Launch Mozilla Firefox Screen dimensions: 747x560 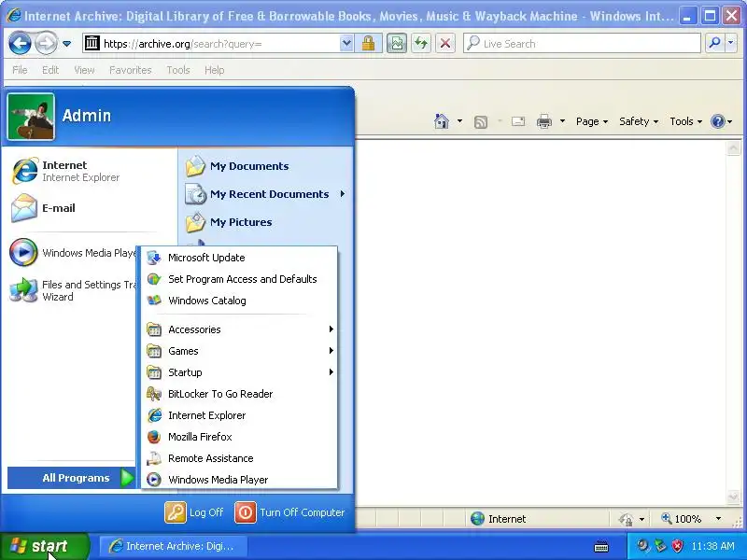tap(240, 437)
